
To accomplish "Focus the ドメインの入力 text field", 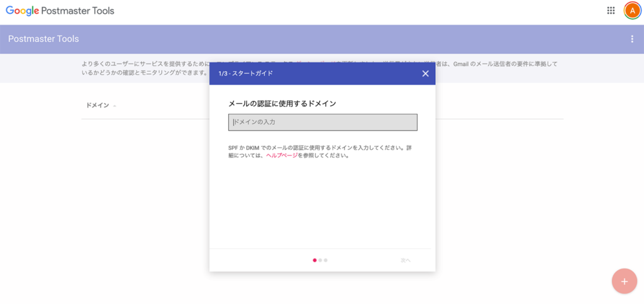I will click(x=323, y=123).
